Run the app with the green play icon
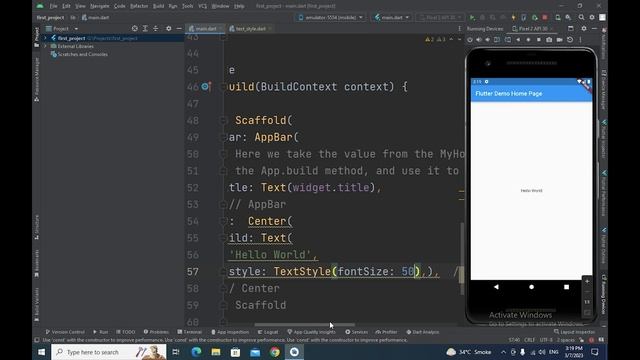 [472, 18]
